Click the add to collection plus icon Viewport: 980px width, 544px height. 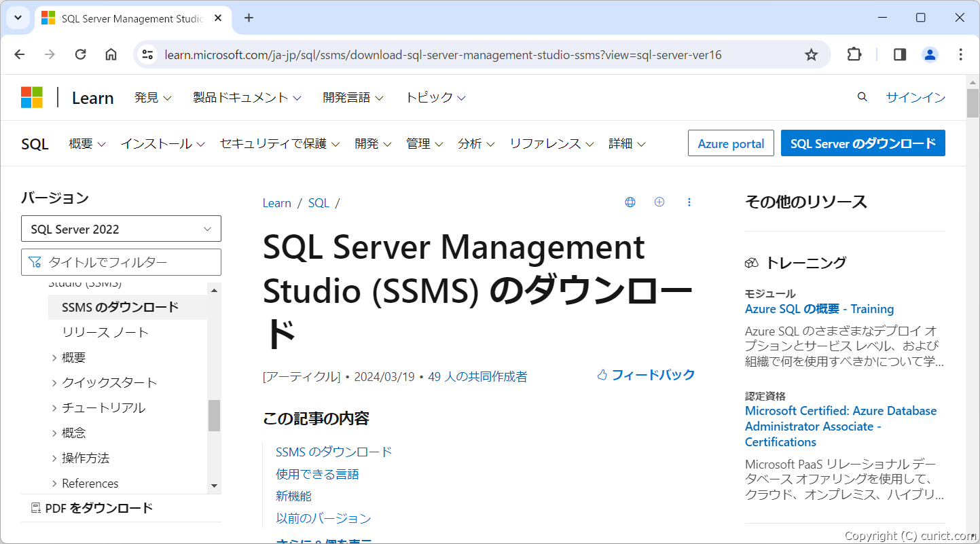(x=659, y=202)
